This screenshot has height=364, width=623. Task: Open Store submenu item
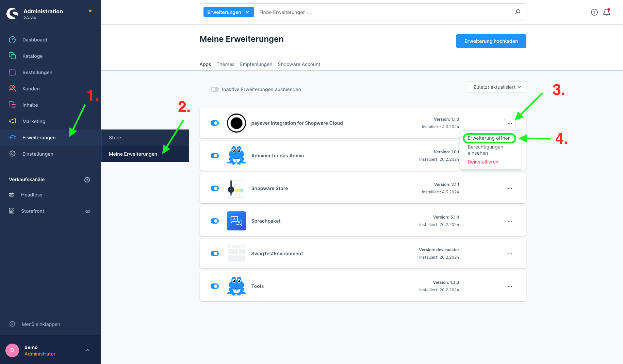(145, 138)
